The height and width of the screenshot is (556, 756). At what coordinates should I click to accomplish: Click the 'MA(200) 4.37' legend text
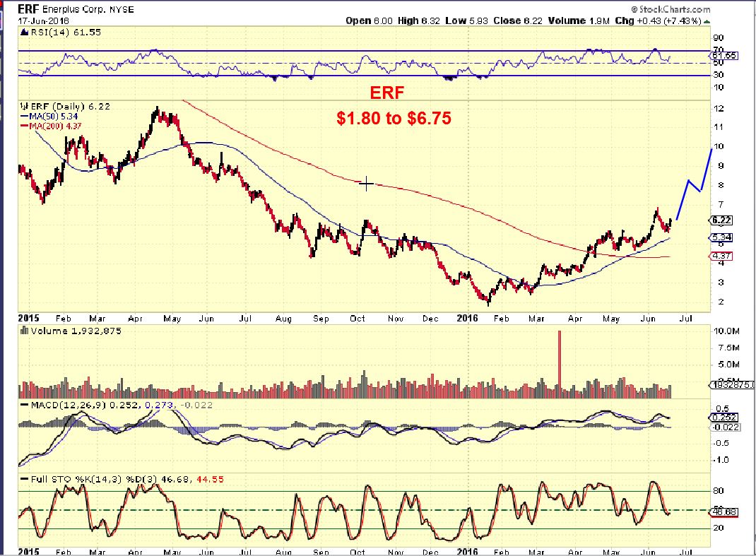55,126
